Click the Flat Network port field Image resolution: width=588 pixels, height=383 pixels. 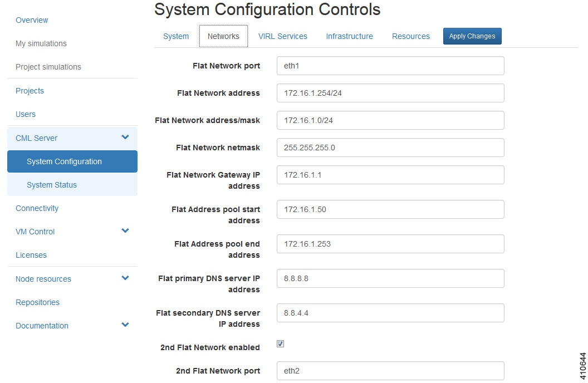click(x=390, y=66)
